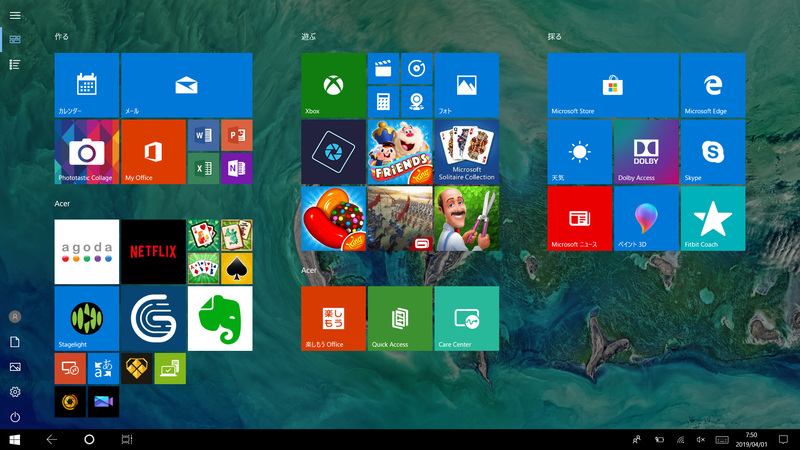Open the Power options button
The image size is (800, 450).
[15, 417]
